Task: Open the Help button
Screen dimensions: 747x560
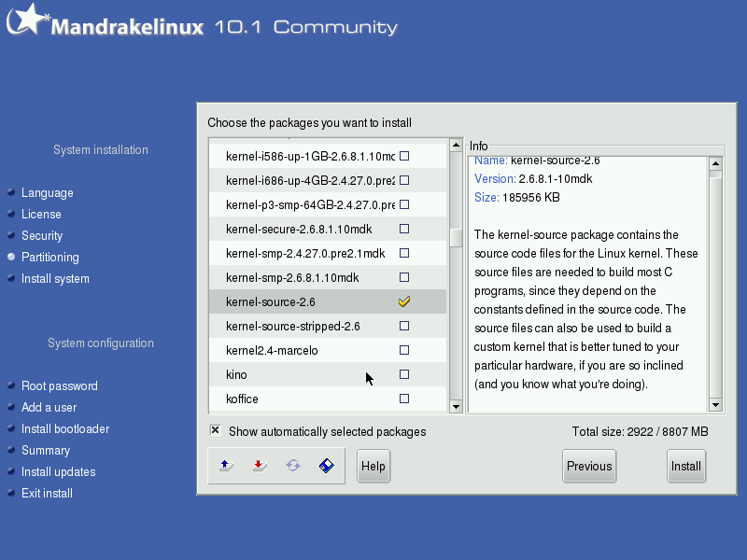Action: [x=373, y=466]
